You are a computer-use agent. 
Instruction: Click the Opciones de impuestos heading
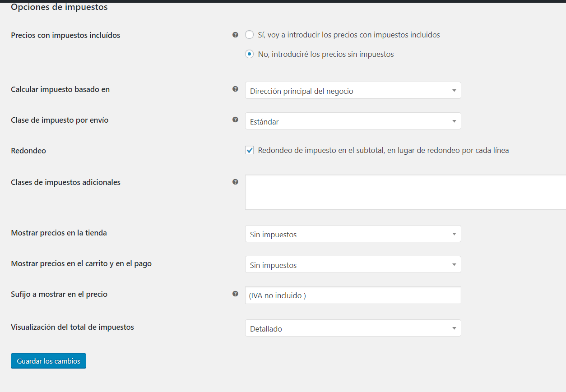pos(59,7)
